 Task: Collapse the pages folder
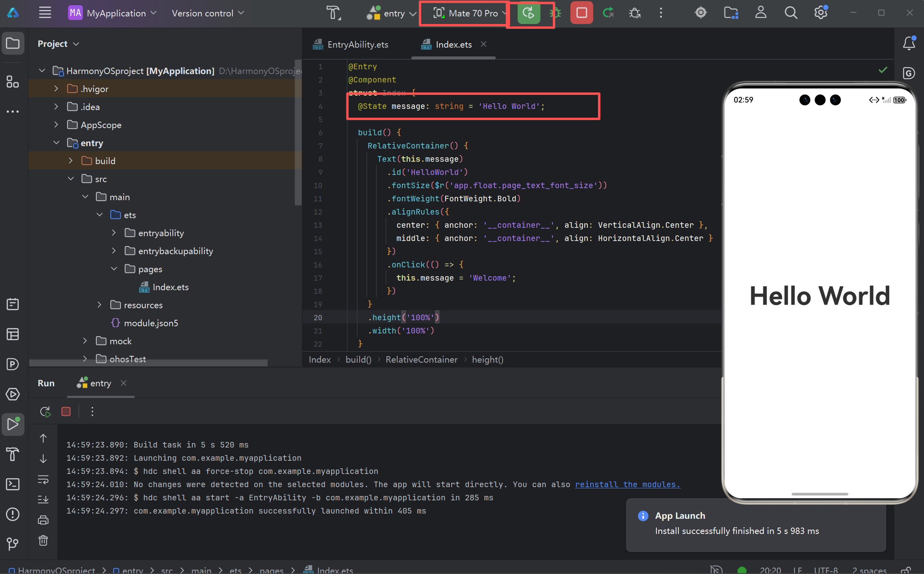click(114, 269)
